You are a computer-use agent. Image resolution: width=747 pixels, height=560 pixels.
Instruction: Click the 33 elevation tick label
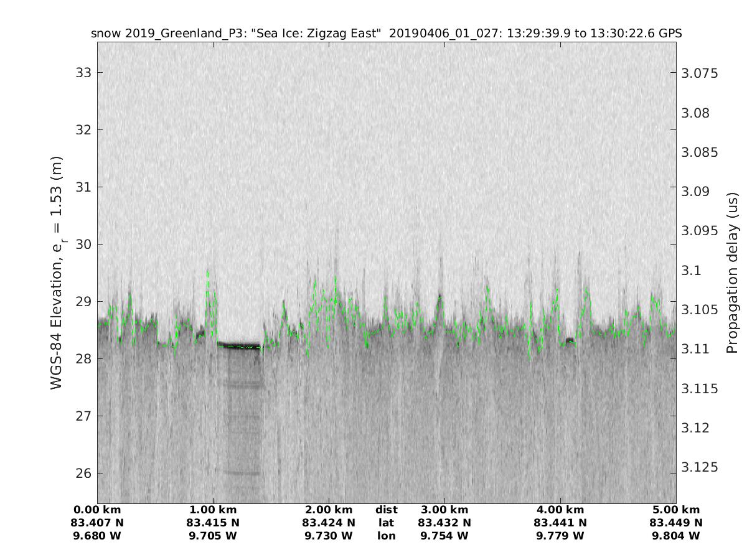click(83, 73)
